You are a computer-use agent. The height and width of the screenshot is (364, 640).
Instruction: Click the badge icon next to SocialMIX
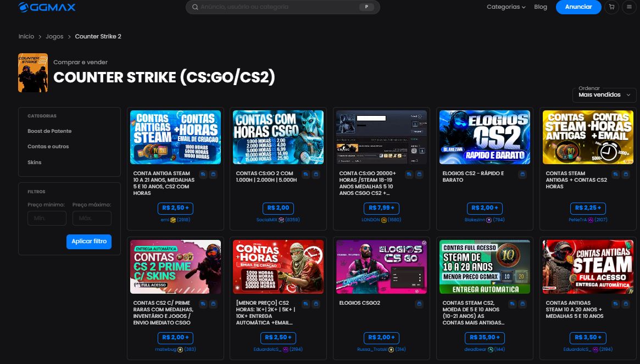coord(281,219)
